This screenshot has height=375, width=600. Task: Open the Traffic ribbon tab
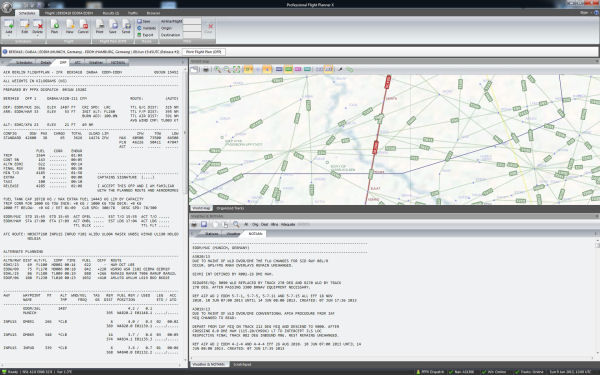click(x=133, y=13)
